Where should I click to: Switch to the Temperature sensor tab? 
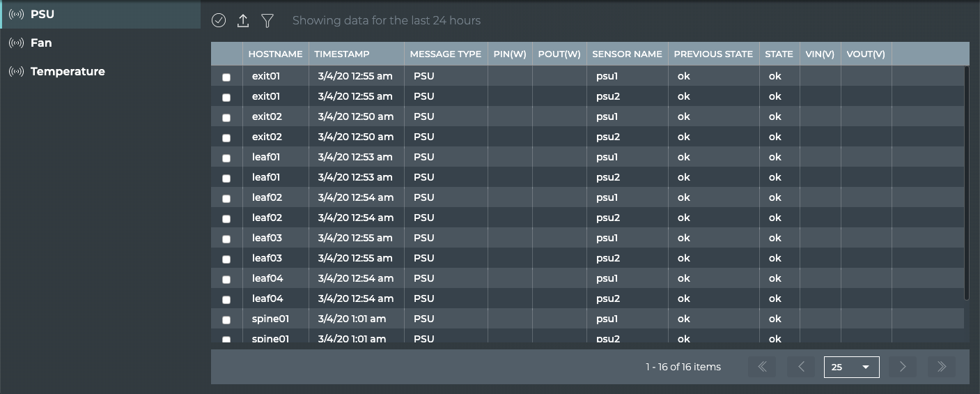click(x=68, y=72)
